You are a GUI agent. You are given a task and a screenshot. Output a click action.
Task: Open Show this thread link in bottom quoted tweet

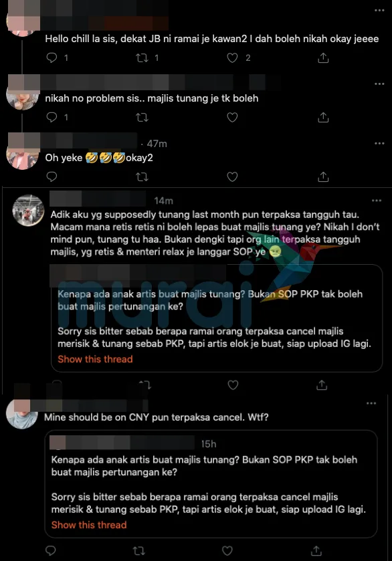pos(89,525)
